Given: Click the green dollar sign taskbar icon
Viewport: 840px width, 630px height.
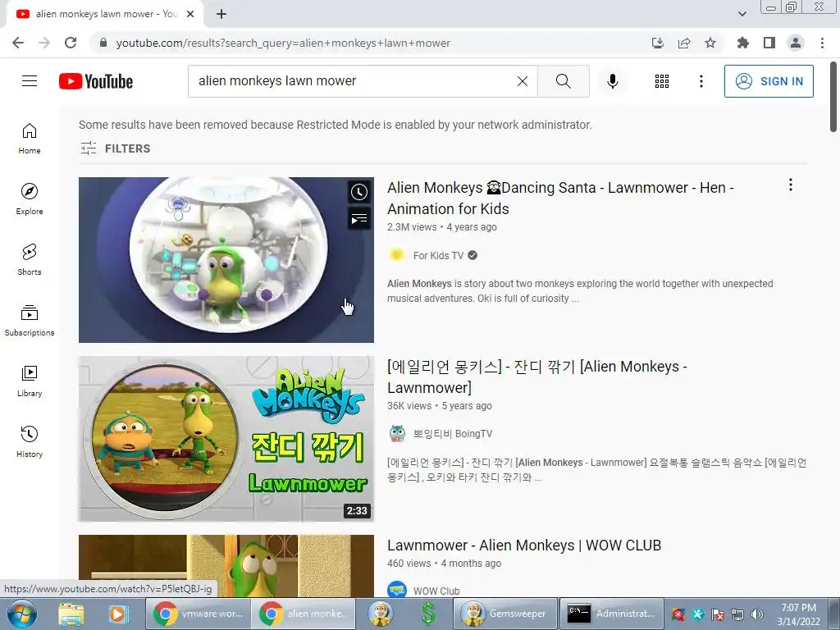Looking at the screenshot, I should pyautogui.click(x=428, y=614).
